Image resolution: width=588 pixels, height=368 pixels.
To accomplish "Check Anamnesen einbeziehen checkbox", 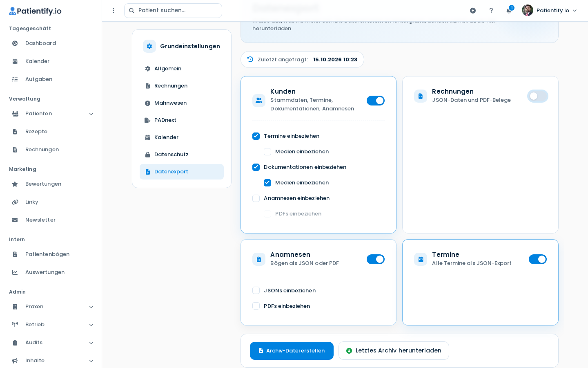I will 256,198.
